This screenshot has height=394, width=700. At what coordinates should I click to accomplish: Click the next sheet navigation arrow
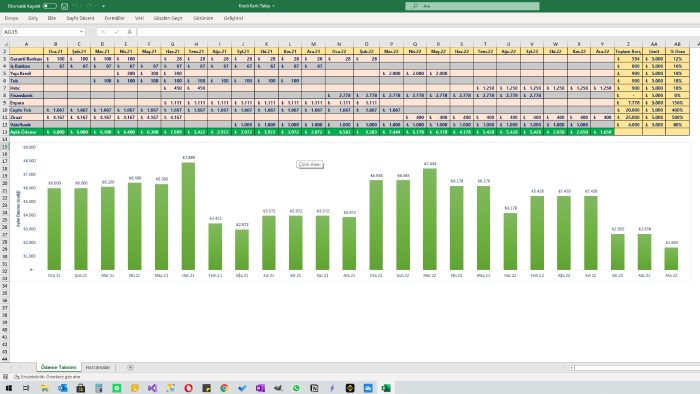click(21, 368)
